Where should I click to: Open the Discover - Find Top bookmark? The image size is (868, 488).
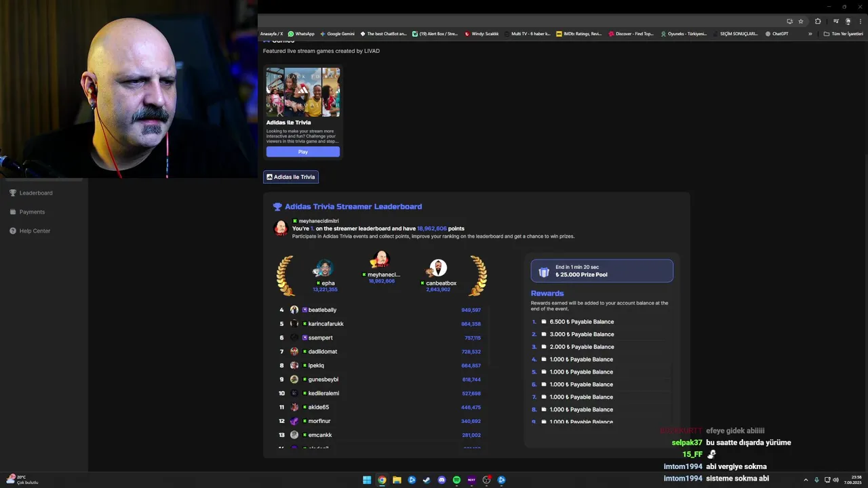click(631, 33)
